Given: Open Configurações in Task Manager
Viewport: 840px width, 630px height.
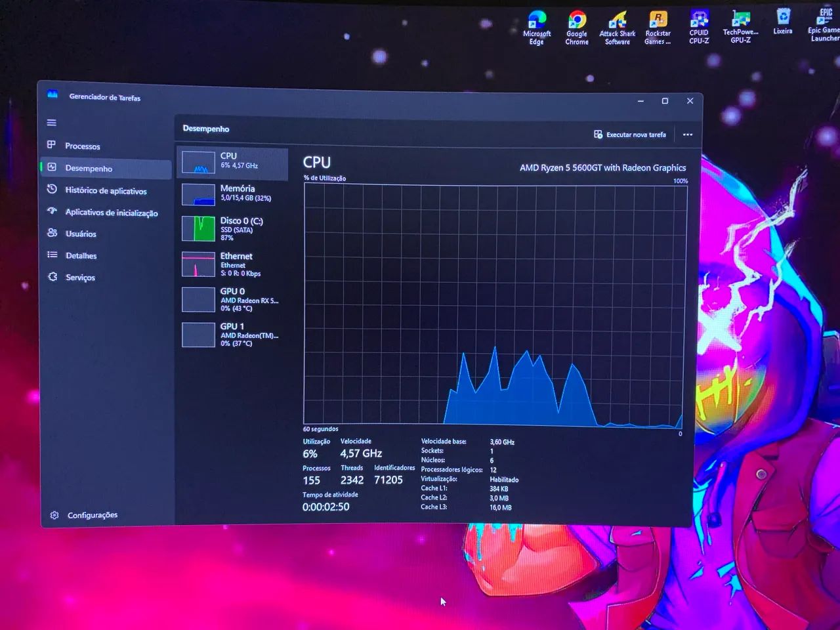Looking at the screenshot, I should coord(93,515).
